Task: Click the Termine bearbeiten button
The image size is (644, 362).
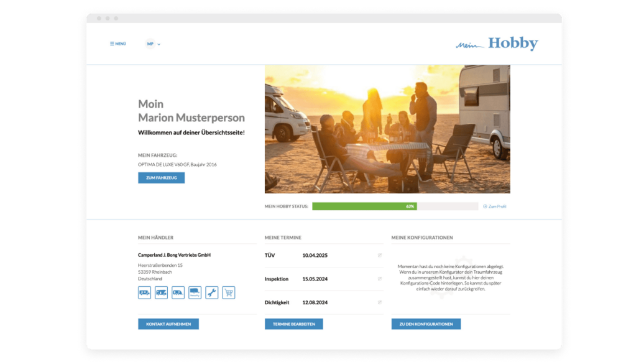Action: tap(293, 324)
